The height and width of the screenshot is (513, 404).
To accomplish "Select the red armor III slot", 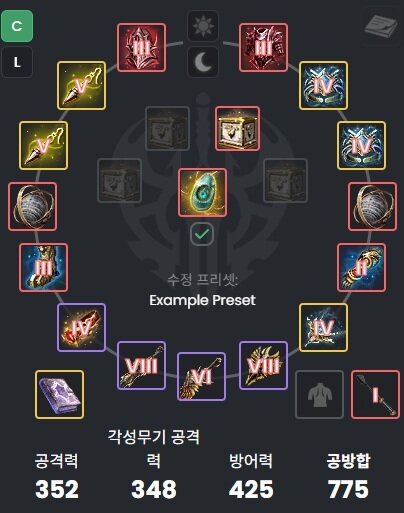I will 263,48.
